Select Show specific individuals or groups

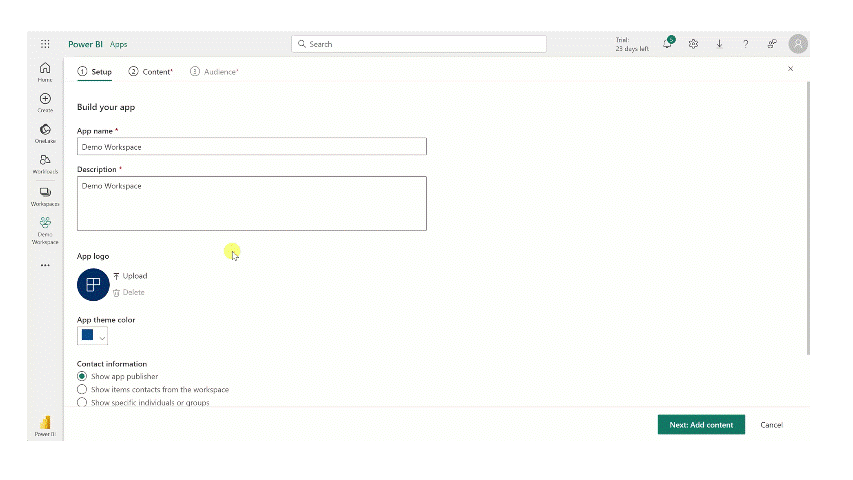coord(82,402)
